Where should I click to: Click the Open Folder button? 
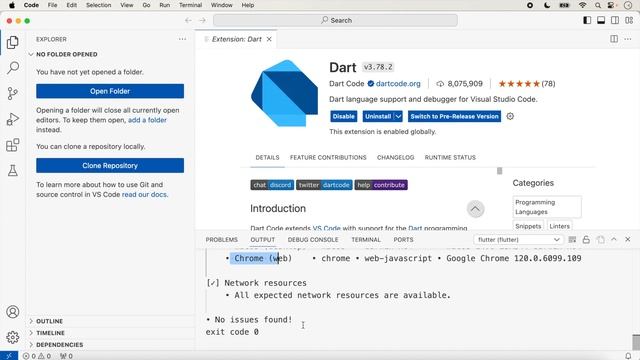click(x=110, y=91)
